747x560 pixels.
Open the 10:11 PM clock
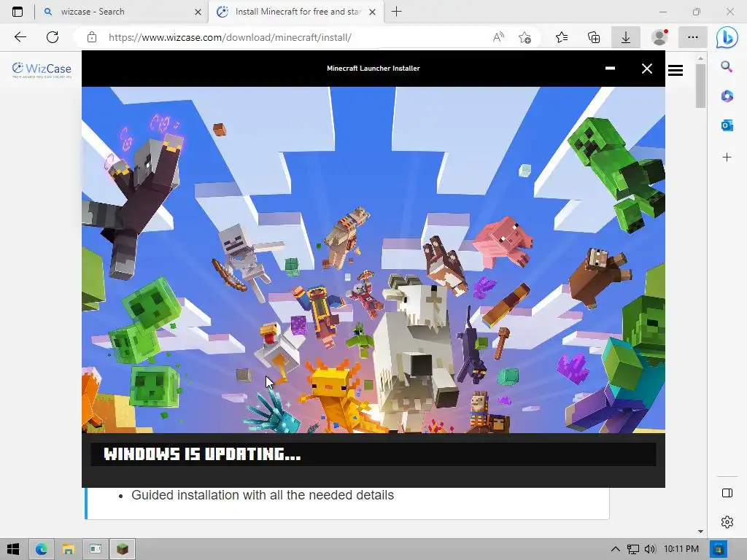click(681, 549)
